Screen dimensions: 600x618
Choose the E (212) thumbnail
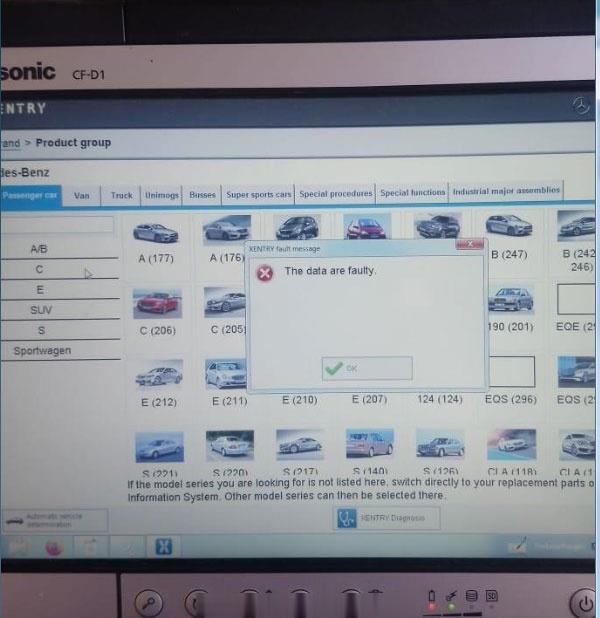click(159, 374)
